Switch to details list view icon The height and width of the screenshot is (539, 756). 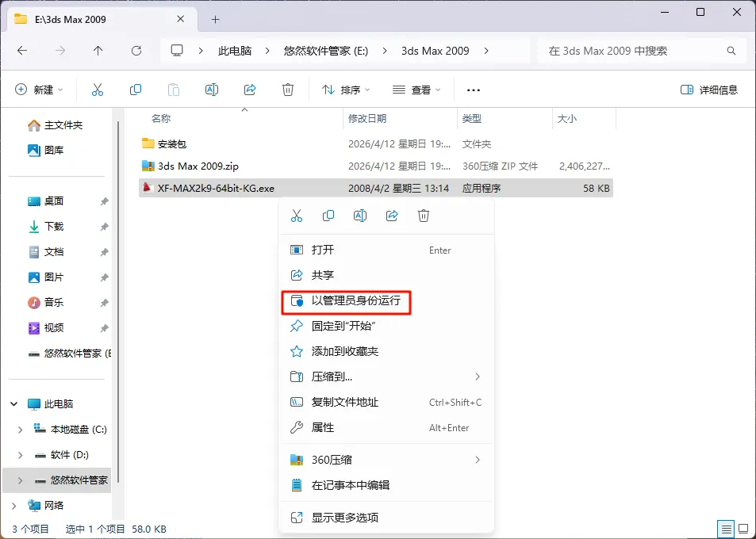pos(726,529)
